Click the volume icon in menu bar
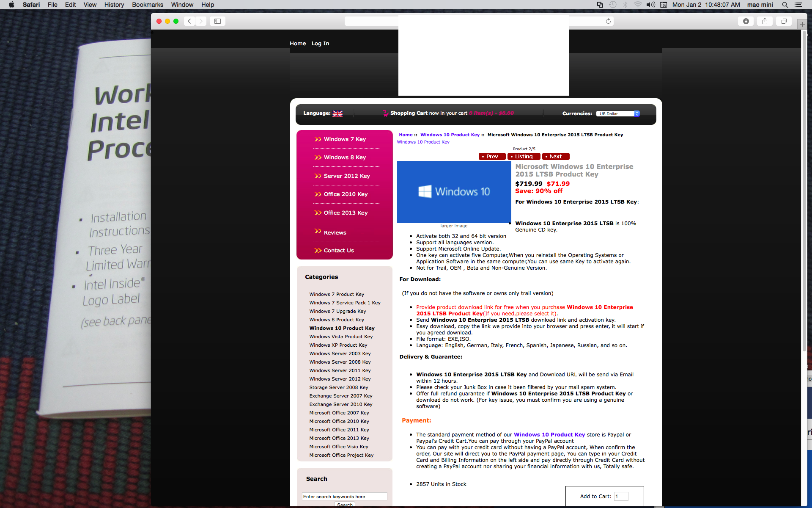812x508 pixels. coord(650,5)
